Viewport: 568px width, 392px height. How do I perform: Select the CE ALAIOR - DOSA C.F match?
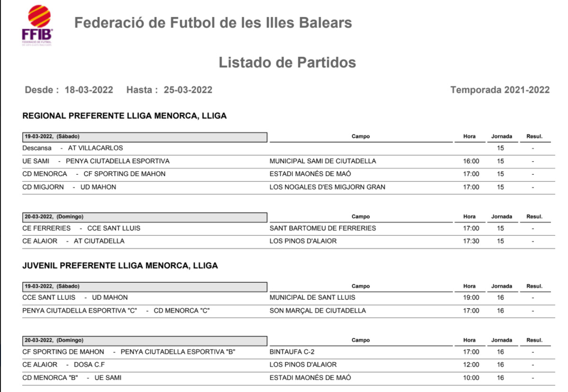point(63,365)
